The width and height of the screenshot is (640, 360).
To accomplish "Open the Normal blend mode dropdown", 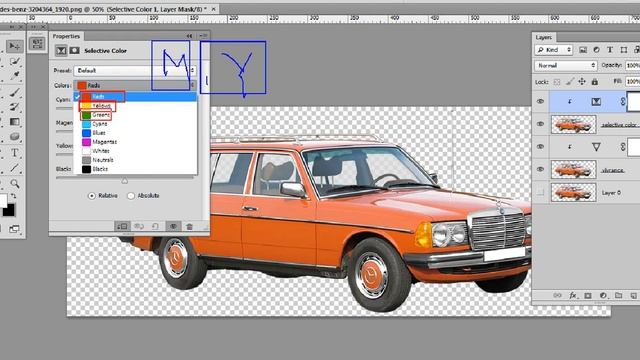I will [x=565, y=65].
